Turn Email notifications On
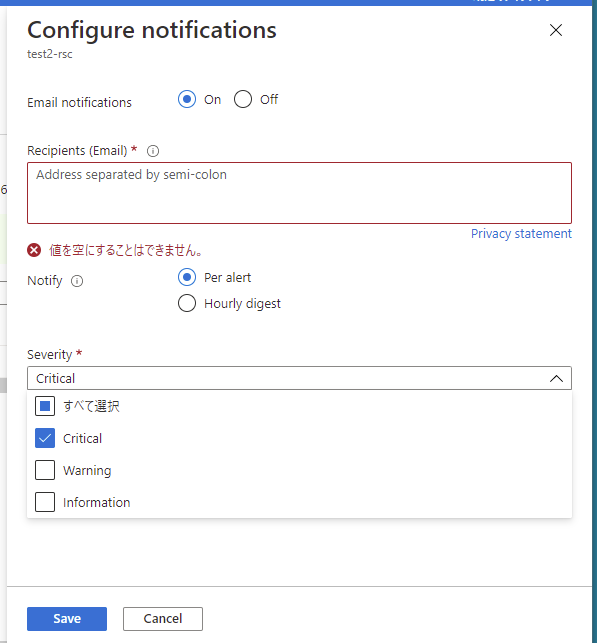The height and width of the screenshot is (643, 597). (x=187, y=99)
